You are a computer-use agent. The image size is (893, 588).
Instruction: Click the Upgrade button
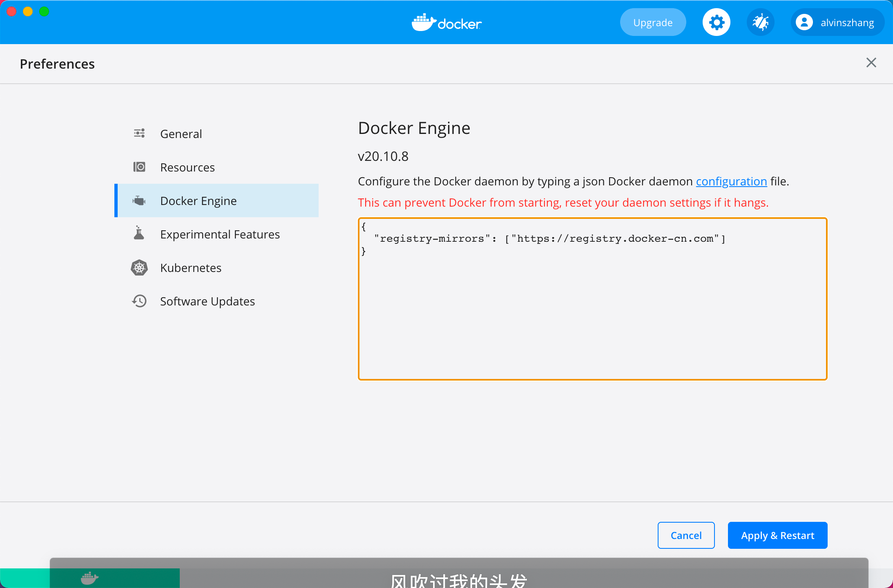(x=653, y=22)
